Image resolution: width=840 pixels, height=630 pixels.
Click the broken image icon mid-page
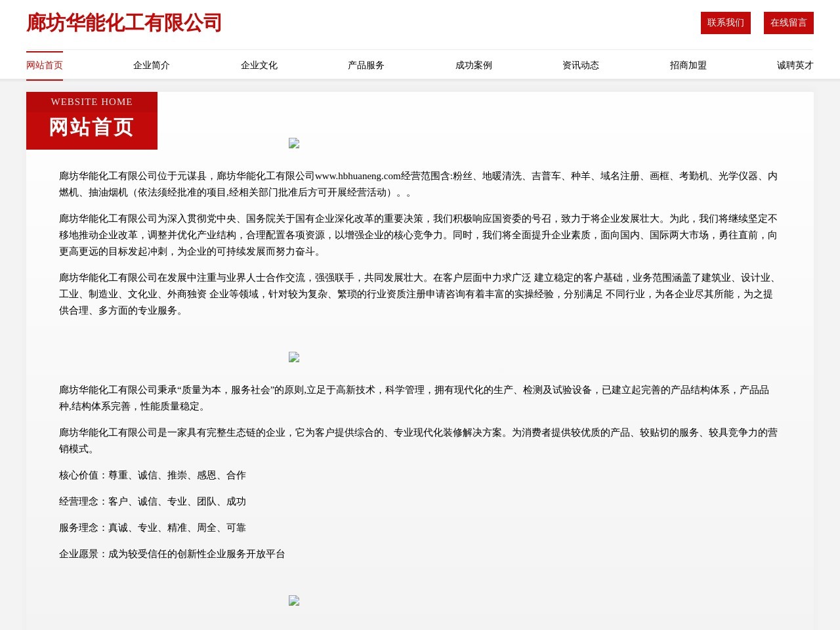tap(294, 358)
